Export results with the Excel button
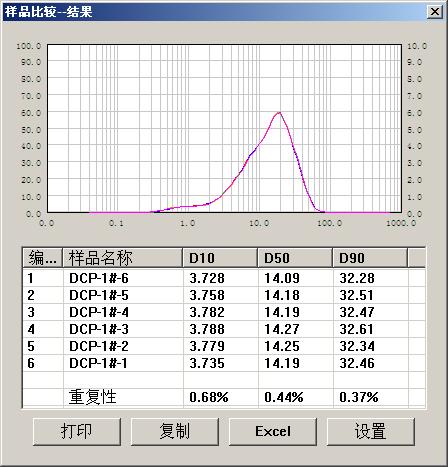448x467 pixels. click(273, 431)
